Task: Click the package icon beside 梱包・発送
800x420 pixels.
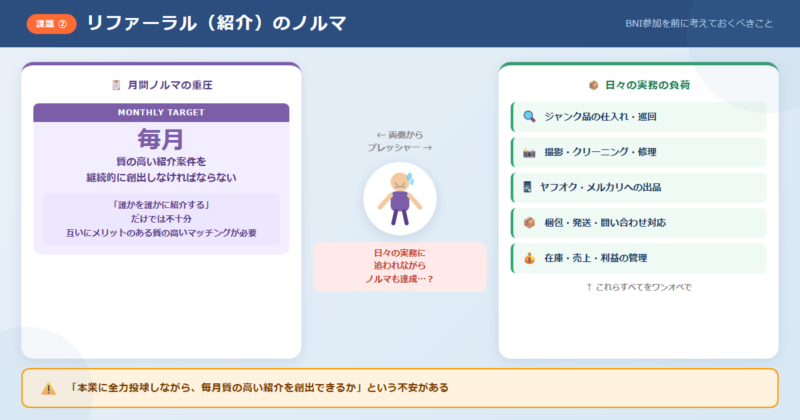Action: (529, 223)
